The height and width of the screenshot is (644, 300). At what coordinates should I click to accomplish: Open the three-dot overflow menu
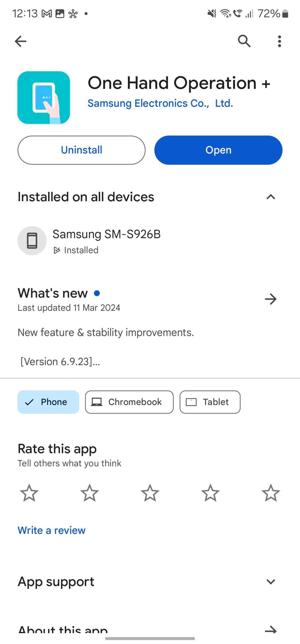(x=279, y=41)
